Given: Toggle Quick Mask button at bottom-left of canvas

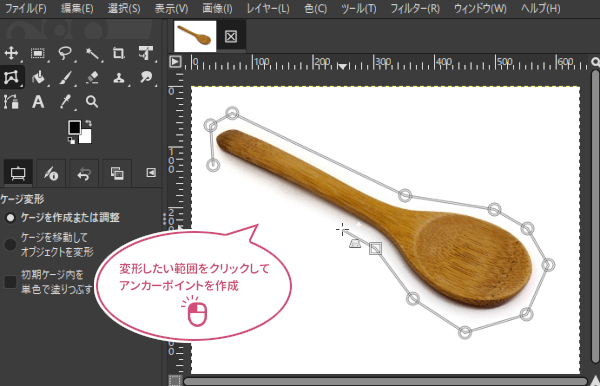Looking at the screenshot, I should (175, 381).
